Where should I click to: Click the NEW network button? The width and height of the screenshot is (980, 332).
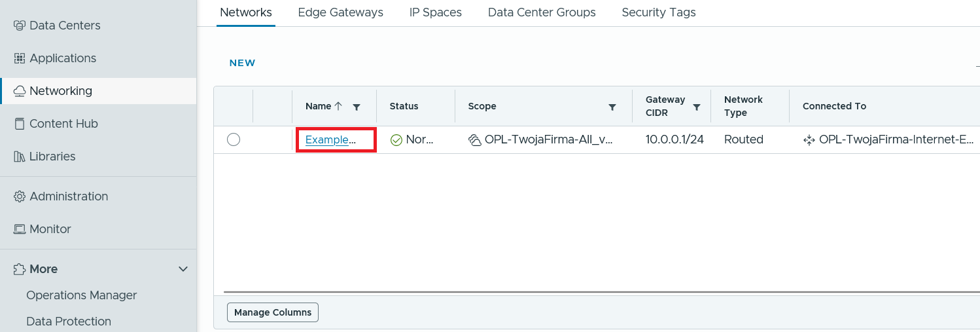(x=242, y=63)
